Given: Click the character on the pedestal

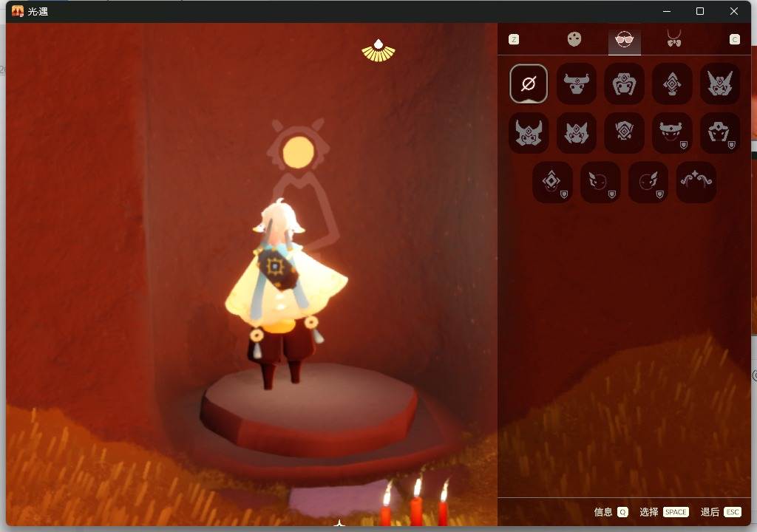Looking at the screenshot, I should 285,295.
